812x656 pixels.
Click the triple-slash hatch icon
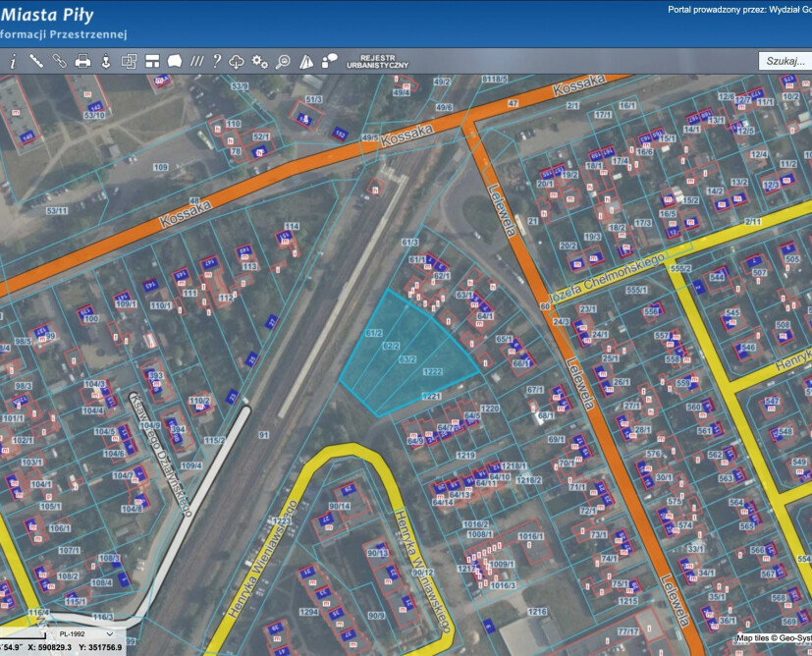(196, 61)
